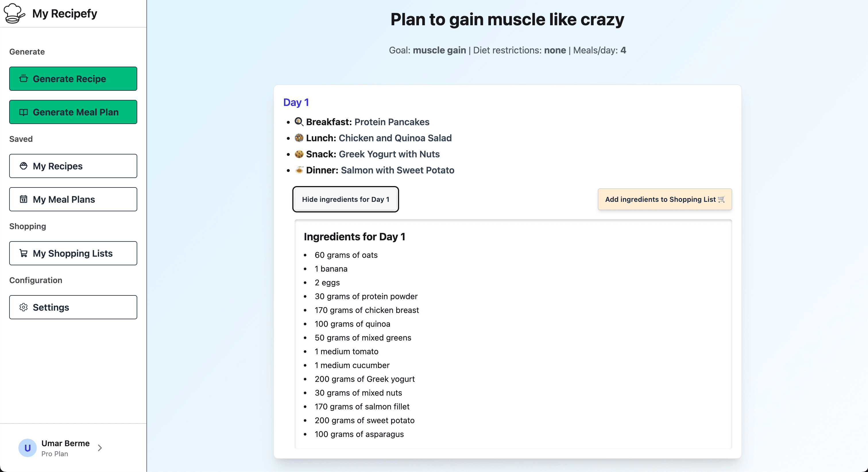Click the U user avatar circle
Screen dimensions: 868x472
point(28,448)
